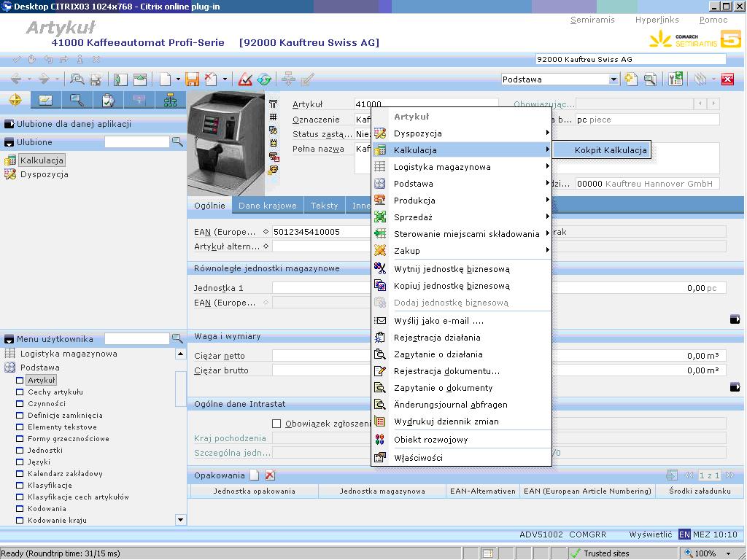Image resolution: width=747 pixels, height=560 pixels.
Task: Toggle checkbox next to Kalendarz zakładowy
Action: point(20,474)
